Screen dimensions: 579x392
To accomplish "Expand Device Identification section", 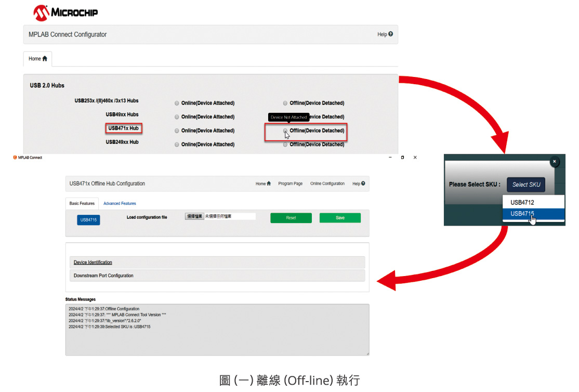I will coord(93,262).
